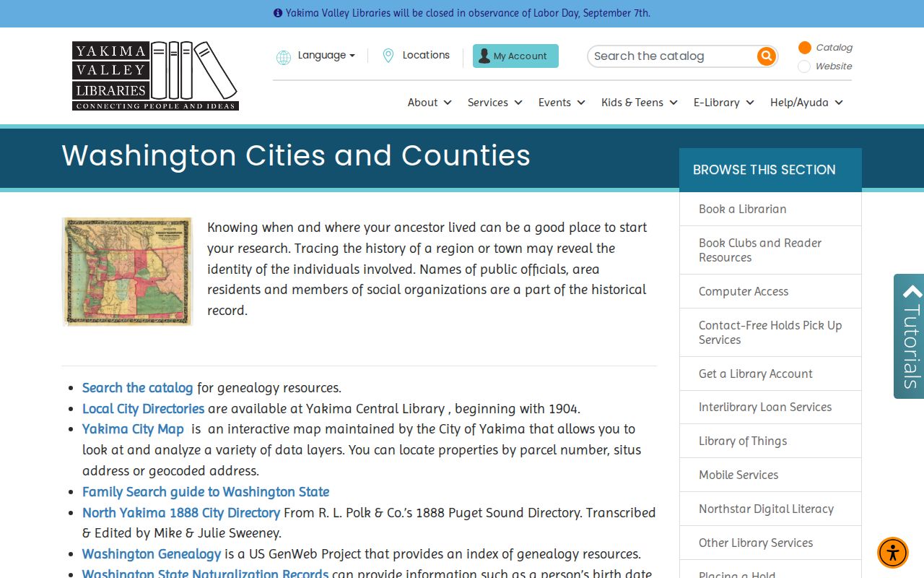Click the My Account button
The image size is (924, 578).
point(515,56)
